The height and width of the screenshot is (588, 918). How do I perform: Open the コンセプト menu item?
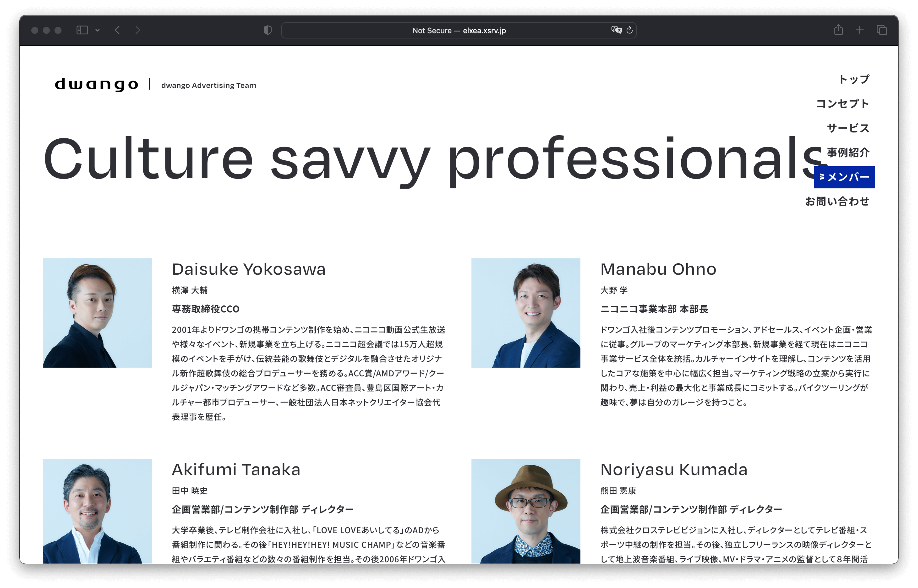point(842,103)
